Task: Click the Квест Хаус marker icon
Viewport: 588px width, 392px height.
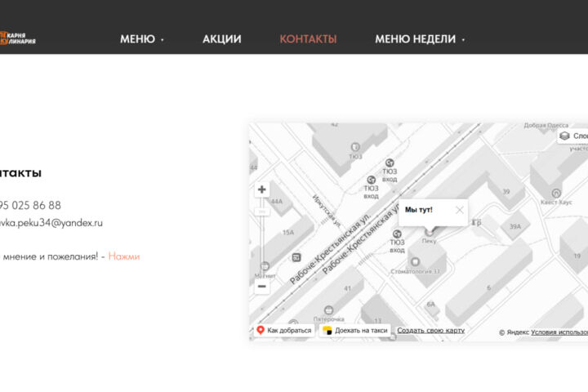Action: tap(556, 194)
